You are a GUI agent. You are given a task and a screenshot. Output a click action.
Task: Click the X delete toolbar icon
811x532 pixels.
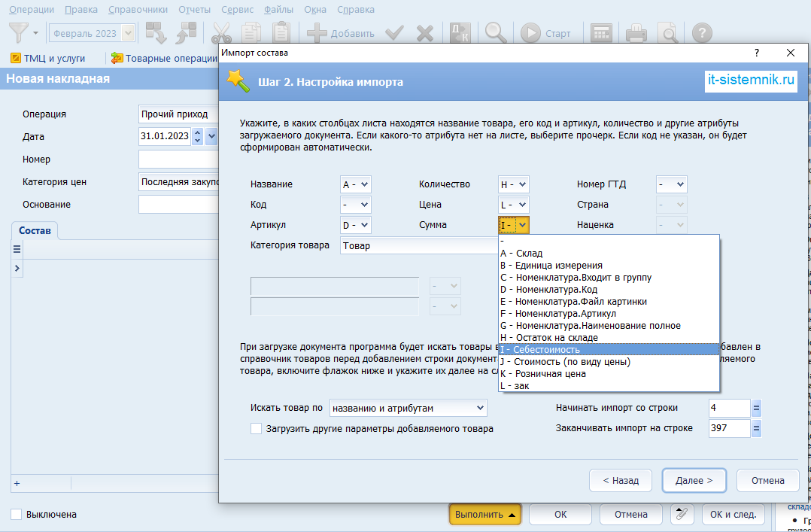(424, 34)
